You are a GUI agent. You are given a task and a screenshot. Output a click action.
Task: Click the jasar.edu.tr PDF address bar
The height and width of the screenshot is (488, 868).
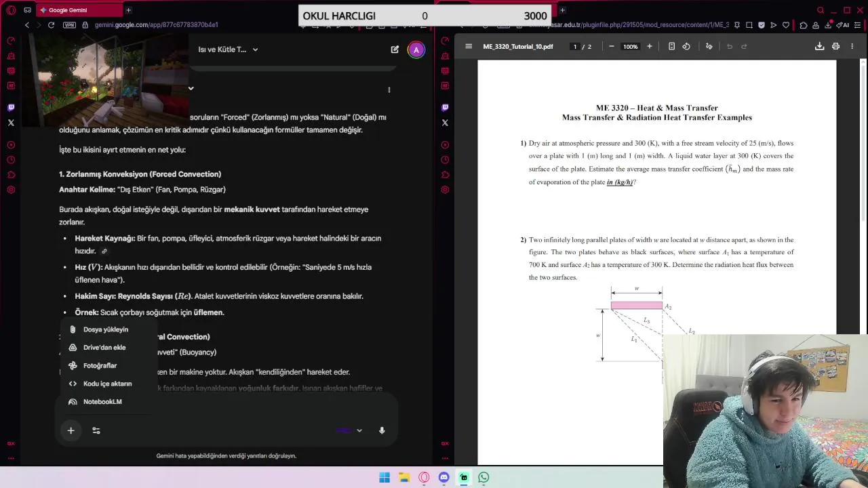click(x=627, y=25)
